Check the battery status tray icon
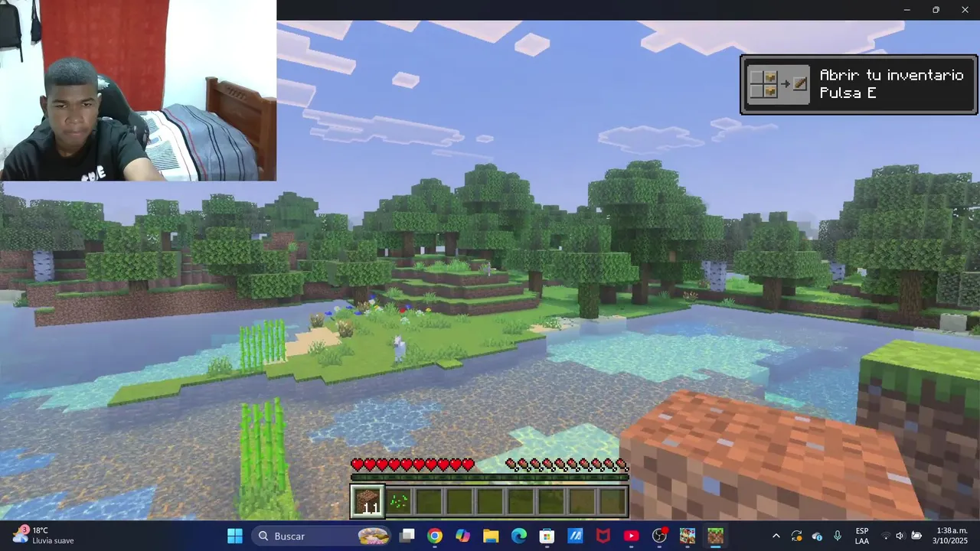 (x=916, y=536)
